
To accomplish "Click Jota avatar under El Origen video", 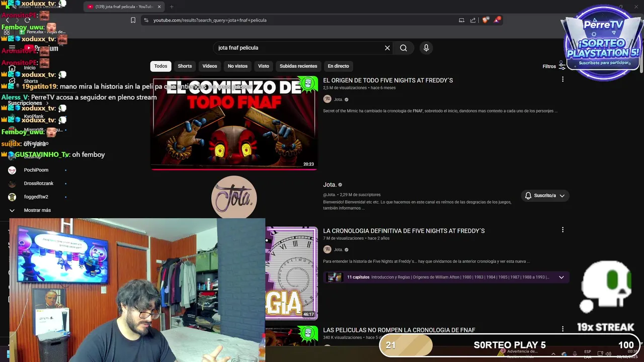I will (x=327, y=99).
